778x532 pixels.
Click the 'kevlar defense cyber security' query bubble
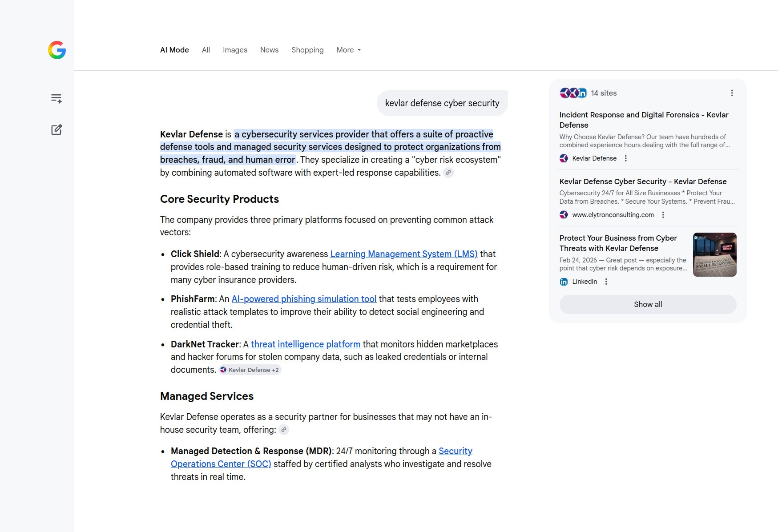pyautogui.click(x=442, y=103)
